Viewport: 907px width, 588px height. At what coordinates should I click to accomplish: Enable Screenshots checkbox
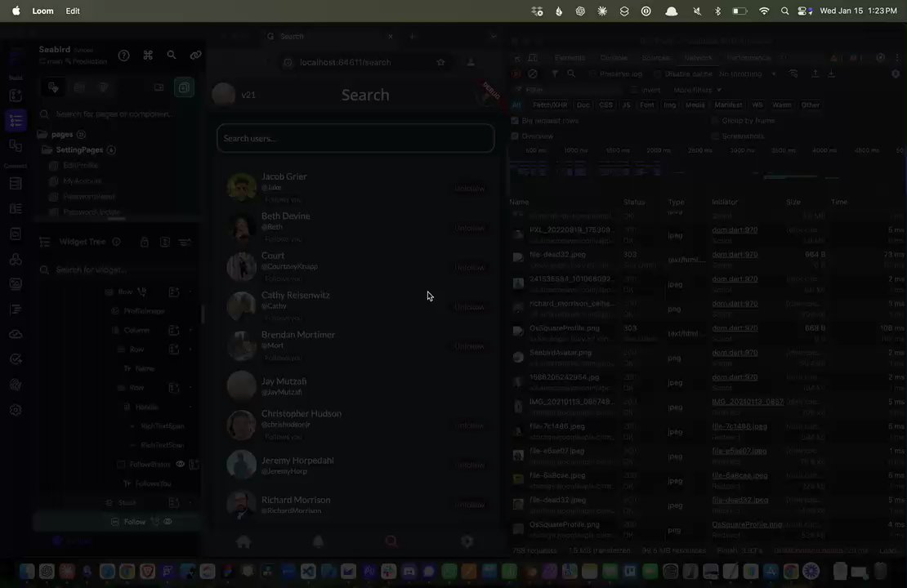[x=715, y=136]
